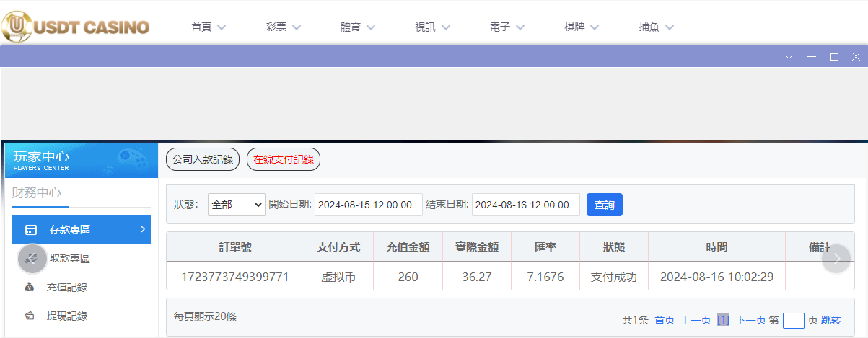The width and height of the screenshot is (868, 338).
Task: Click the 充值記錄 money bag icon
Action: [30, 288]
